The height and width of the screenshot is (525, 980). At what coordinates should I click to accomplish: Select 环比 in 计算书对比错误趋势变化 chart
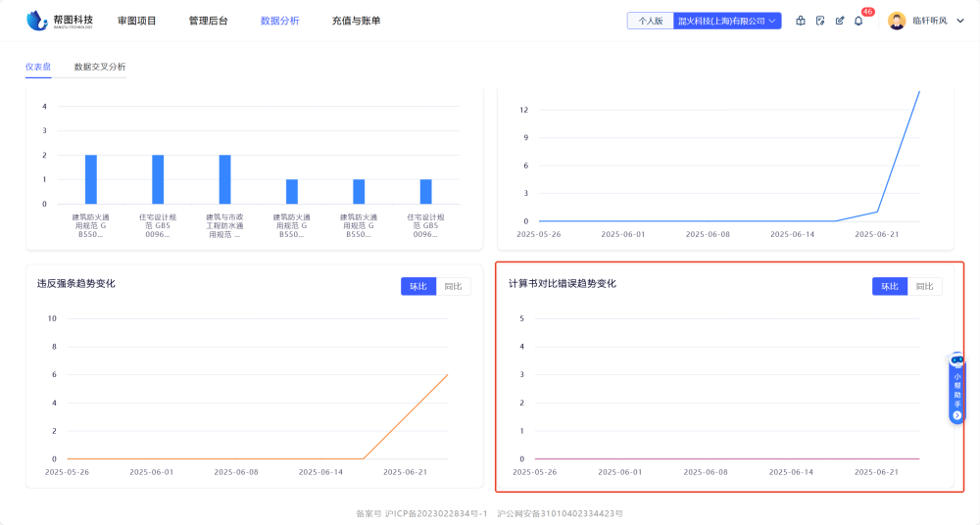coord(890,286)
